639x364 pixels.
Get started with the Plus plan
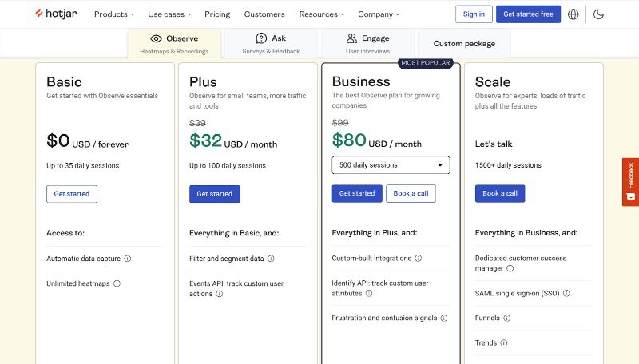214,194
